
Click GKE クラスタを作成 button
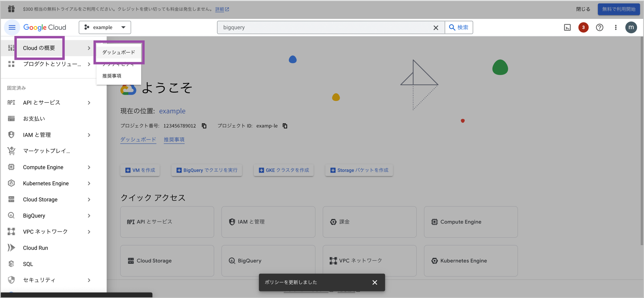[284, 170]
